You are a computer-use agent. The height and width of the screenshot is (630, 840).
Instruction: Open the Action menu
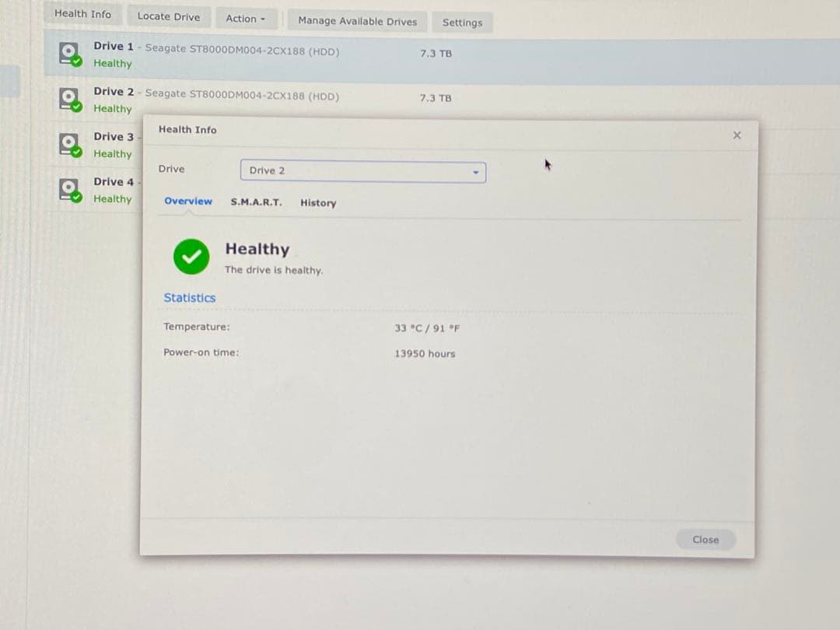click(247, 18)
